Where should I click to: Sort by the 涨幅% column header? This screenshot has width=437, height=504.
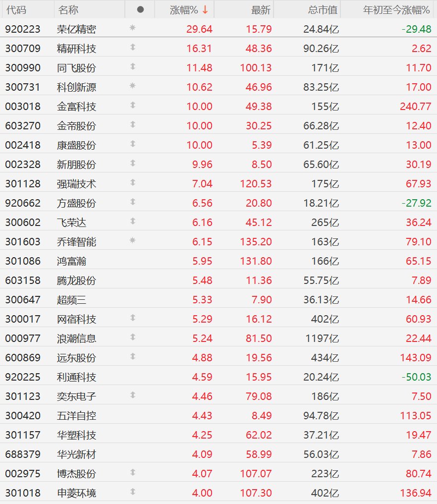[184, 10]
